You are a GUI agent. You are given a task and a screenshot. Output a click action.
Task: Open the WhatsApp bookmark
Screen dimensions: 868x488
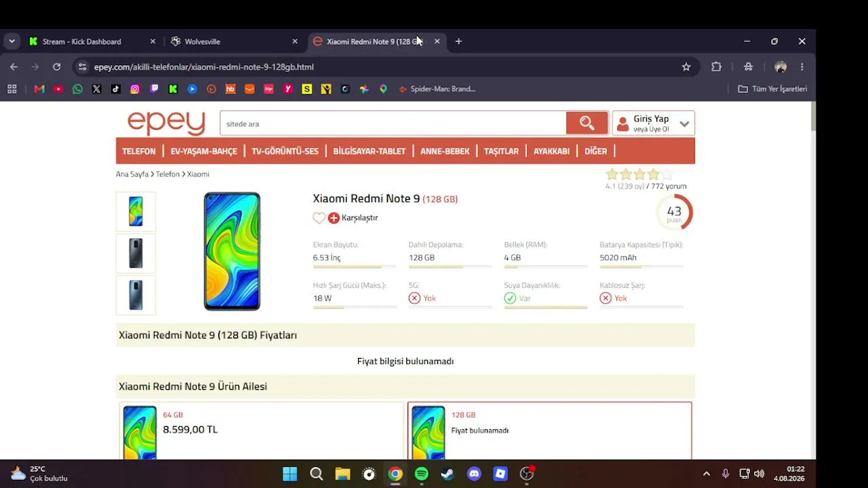click(x=77, y=89)
